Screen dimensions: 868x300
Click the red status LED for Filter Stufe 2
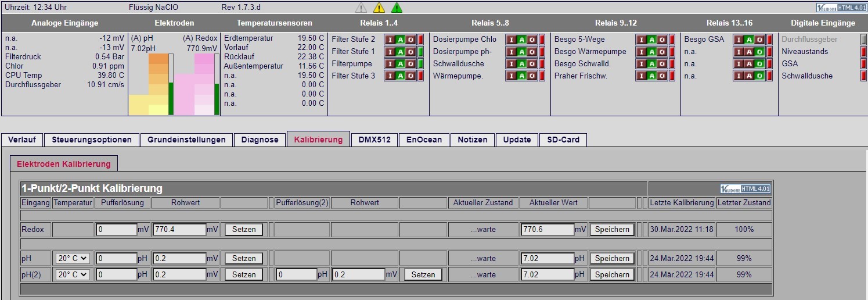[x=420, y=40]
